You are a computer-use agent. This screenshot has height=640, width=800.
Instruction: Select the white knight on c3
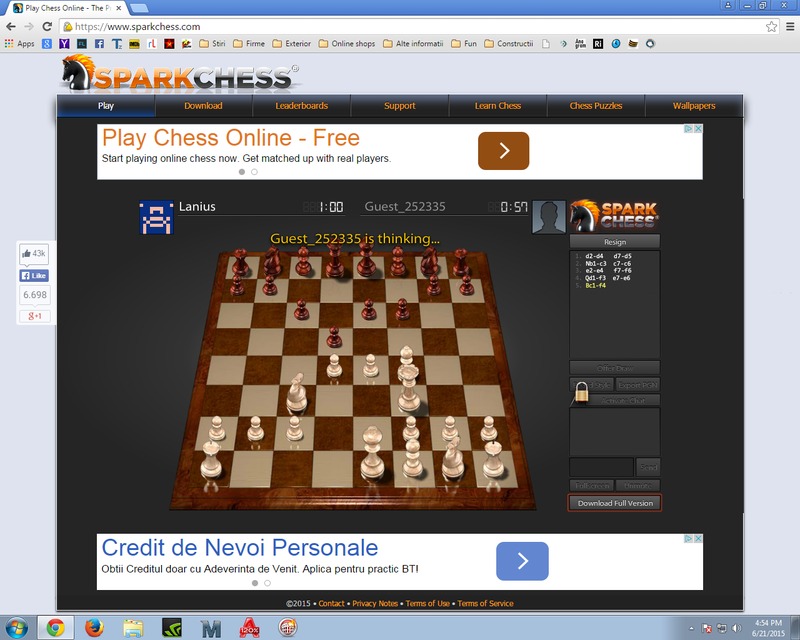click(x=296, y=393)
